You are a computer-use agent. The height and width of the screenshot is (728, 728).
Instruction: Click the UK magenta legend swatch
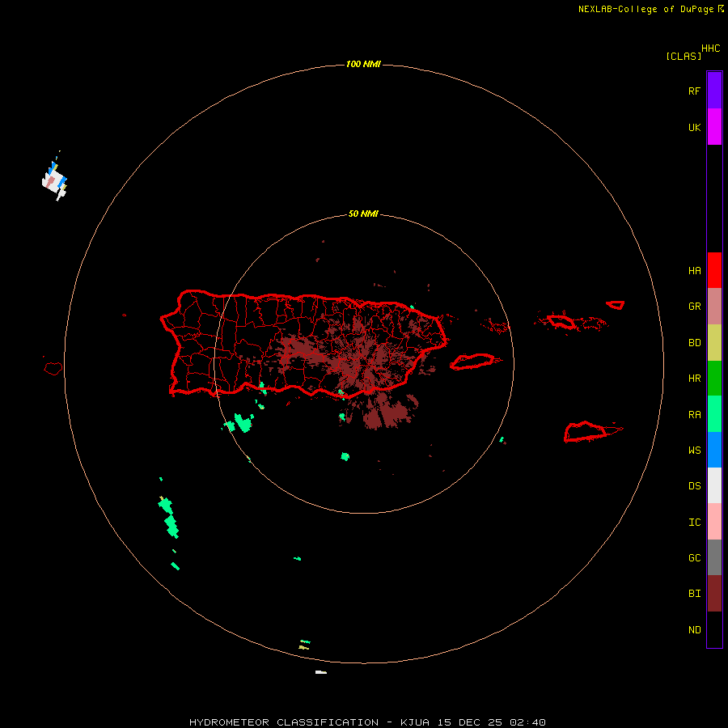[x=714, y=127]
